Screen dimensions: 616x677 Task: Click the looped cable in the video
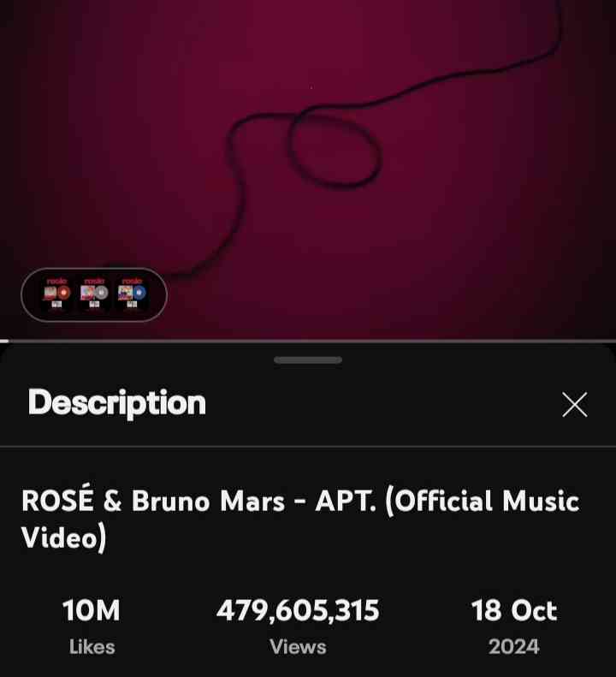tap(335, 148)
